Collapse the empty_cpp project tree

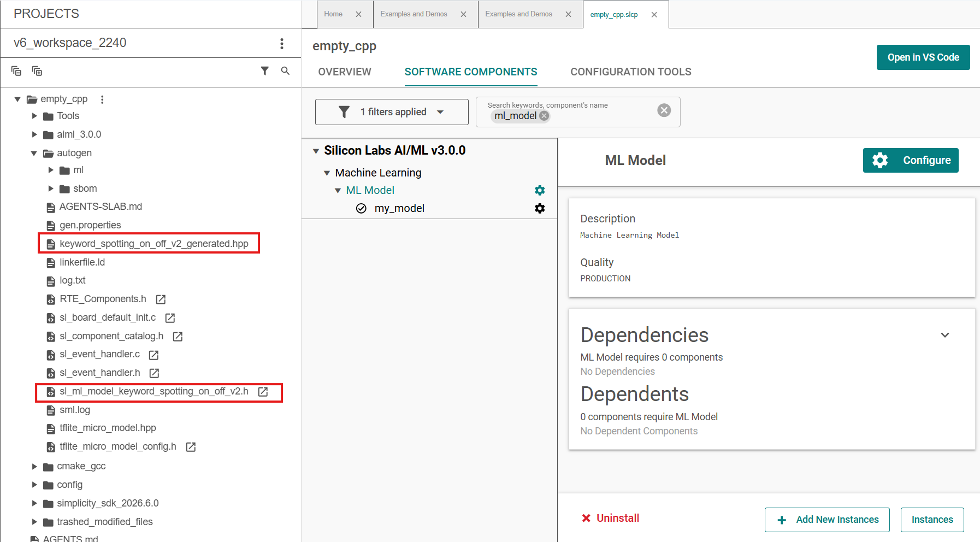tap(17, 99)
